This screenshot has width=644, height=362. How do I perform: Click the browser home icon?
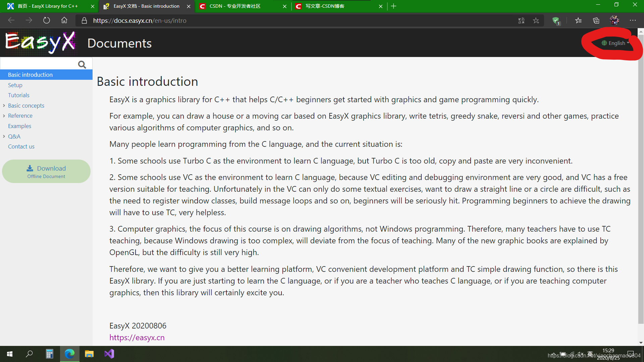(64, 20)
